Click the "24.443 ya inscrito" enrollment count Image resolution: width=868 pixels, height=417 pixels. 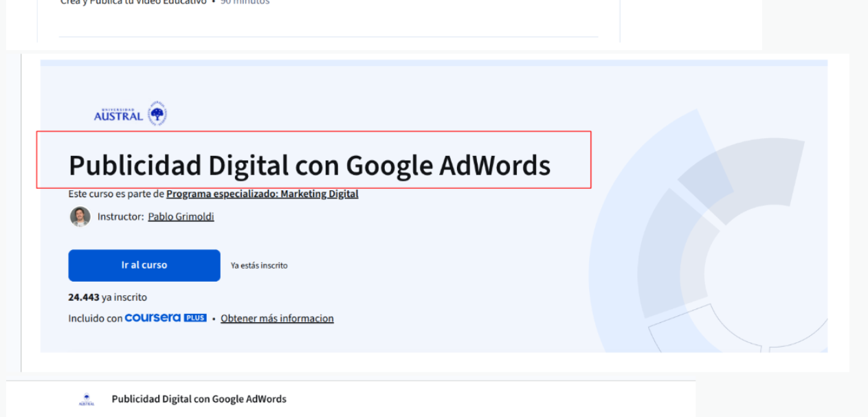tap(107, 297)
